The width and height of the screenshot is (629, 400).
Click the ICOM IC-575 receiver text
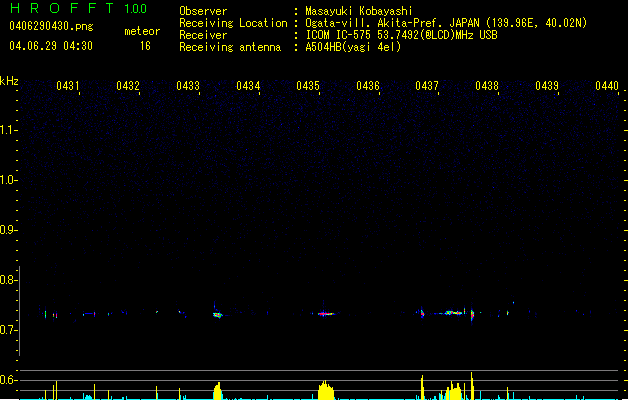click(x=401, y=35)
